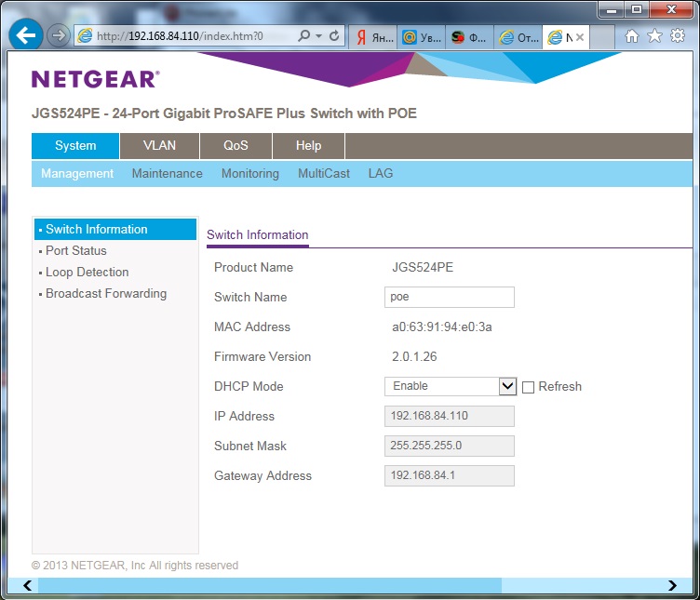
Task: Click the browser Forward arrow button
Action: tap(59, 35)
